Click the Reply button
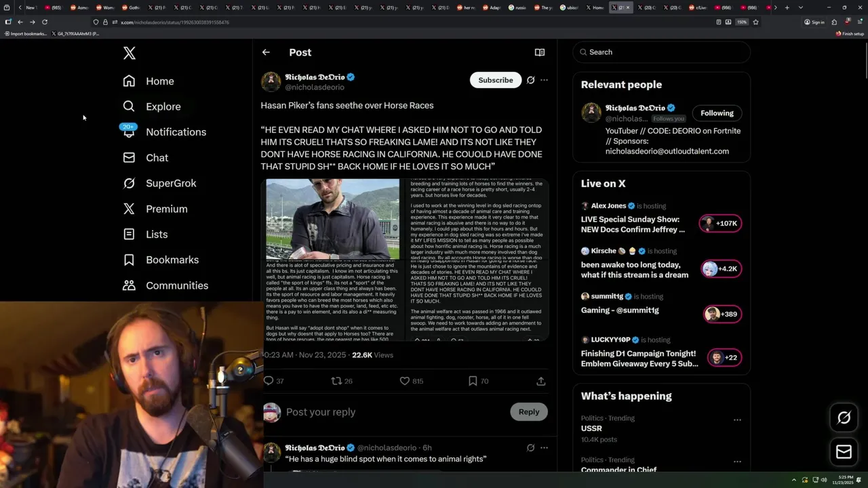This screenshot has height=488, width=868. point(529,411)
